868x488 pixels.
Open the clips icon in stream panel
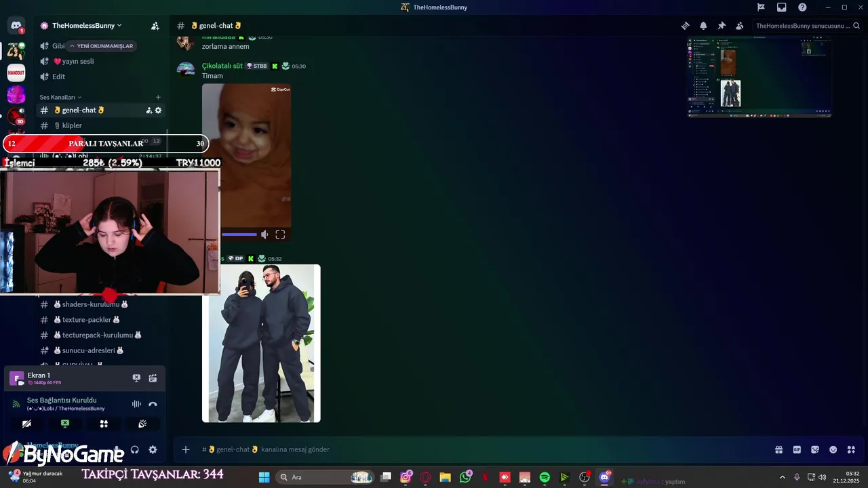coord(153,378)
